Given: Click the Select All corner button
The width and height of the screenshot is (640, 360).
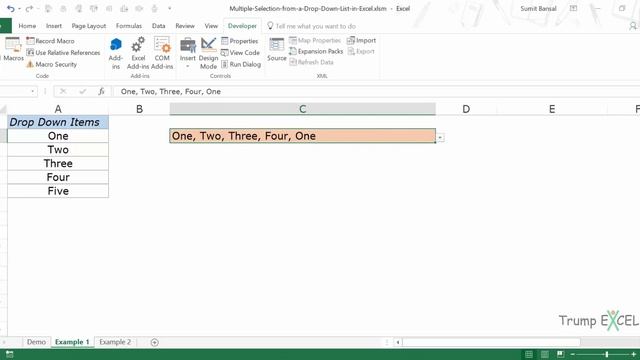Looking at the screenshot, I should click(x=3, y=109).
